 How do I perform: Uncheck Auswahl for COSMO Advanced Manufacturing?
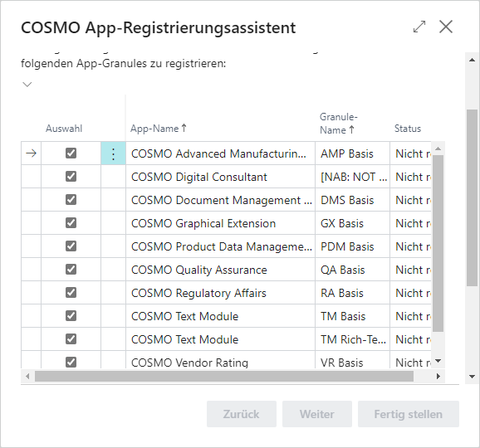tap(71, 153)
